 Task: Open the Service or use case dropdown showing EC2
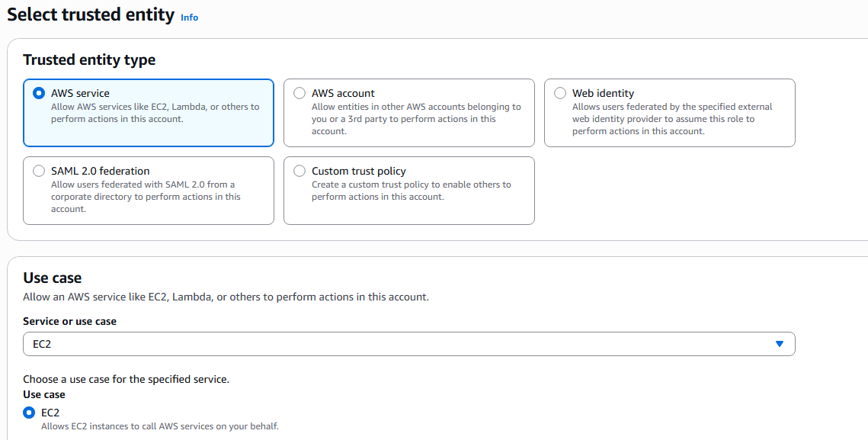pyautogui.click(x=409, y=344)
